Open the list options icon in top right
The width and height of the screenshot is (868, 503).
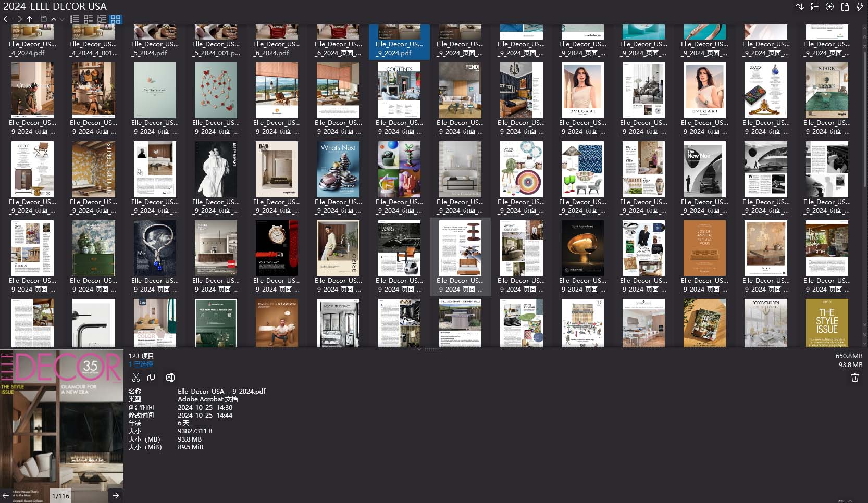(815, 7)
